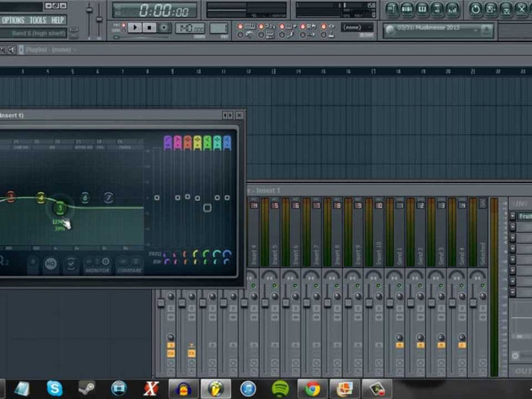Click the Stop transport button
The width and height of the screenshot is (532, 399).
coord(150,28)
